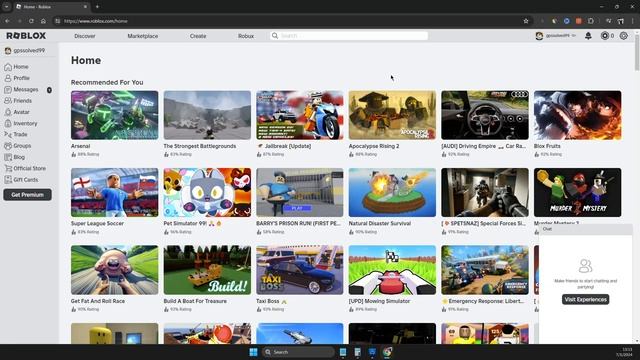Click the Windows taskbar Search box
Screen dimensions: 640x360
tap(298, 352)
